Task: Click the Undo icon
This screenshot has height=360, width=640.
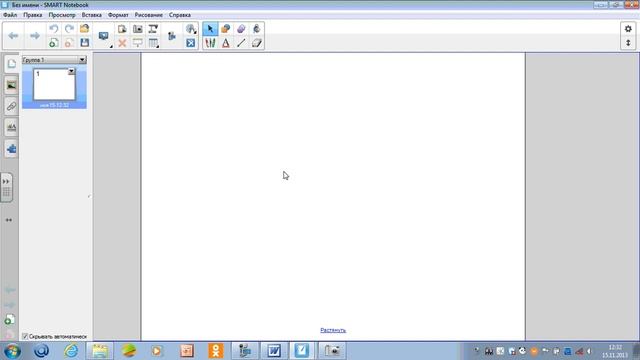Action: coord(53,29)
